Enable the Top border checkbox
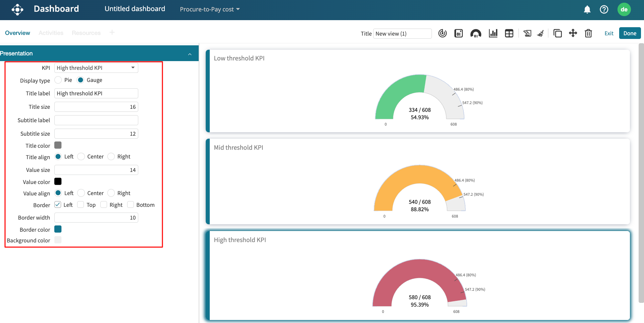 tap(81, 205)
